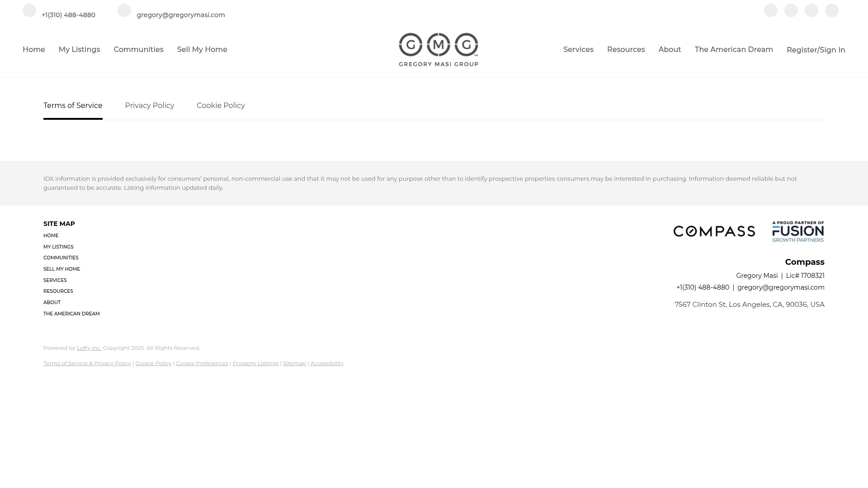Open the Sitemap footer link
This screenshot has width=868, height=488.
(294, 363)
